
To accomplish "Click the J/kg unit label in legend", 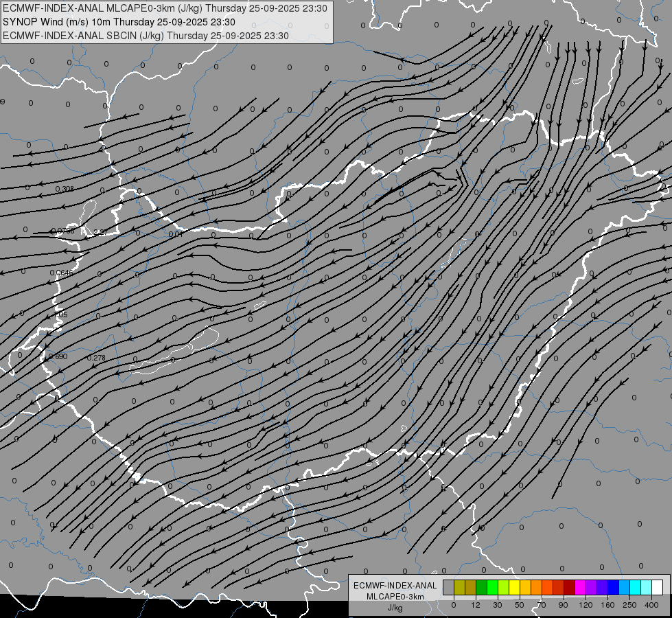I will pos(395,608).
